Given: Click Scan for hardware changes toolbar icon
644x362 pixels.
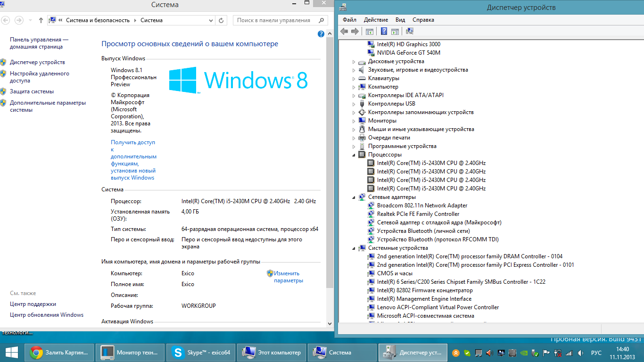Looking at the screenshot, I should (409, 32).
